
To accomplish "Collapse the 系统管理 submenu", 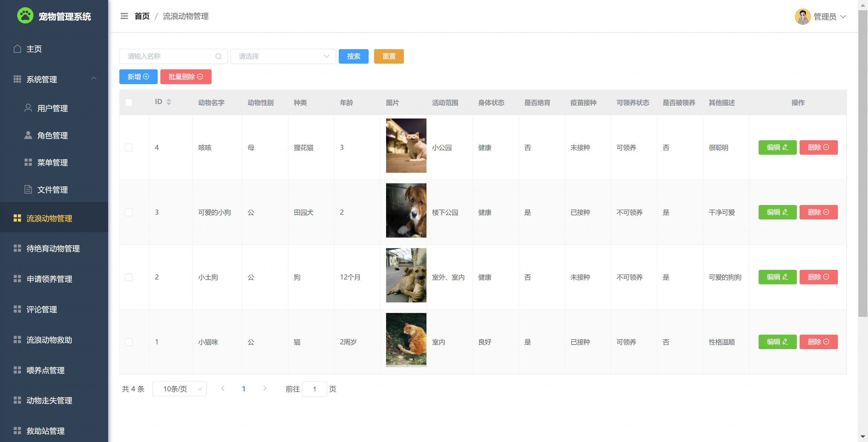I will (94, 79).
